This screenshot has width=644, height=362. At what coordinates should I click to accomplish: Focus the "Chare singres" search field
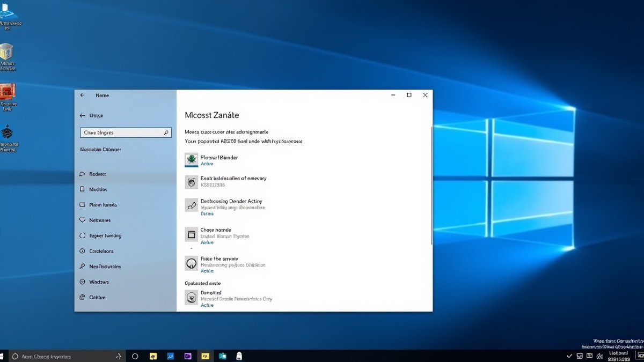126,132
